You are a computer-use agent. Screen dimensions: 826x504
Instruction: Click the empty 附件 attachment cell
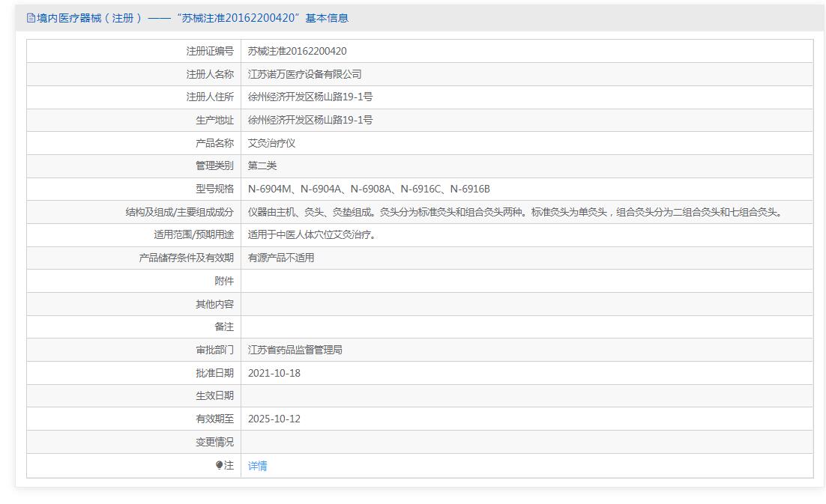[x=527, y=281]
